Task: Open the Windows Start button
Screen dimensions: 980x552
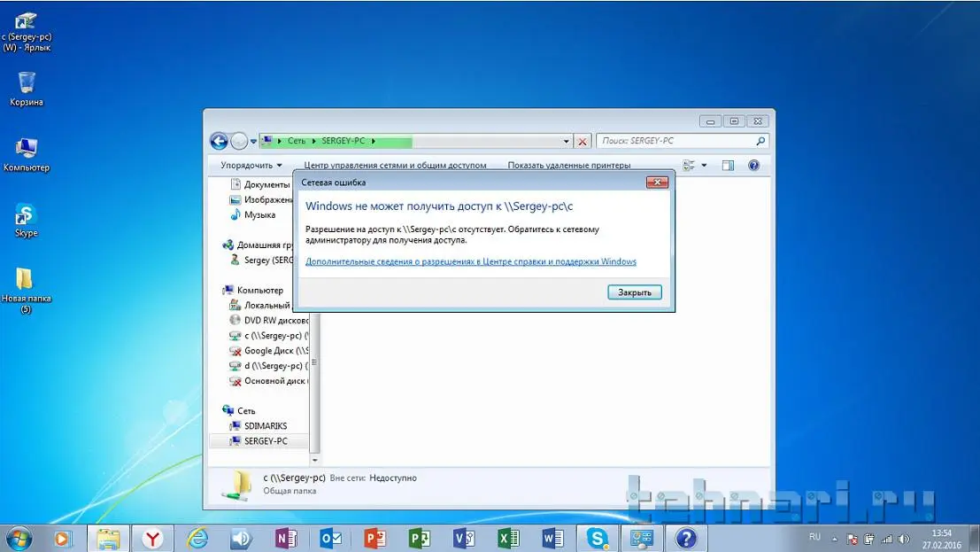Action: tap(18, 538)
